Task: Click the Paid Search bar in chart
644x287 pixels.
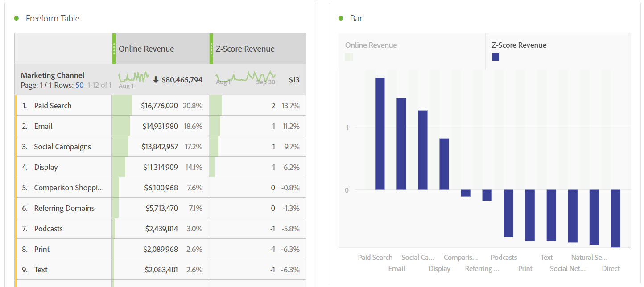Action: point(380,134)
